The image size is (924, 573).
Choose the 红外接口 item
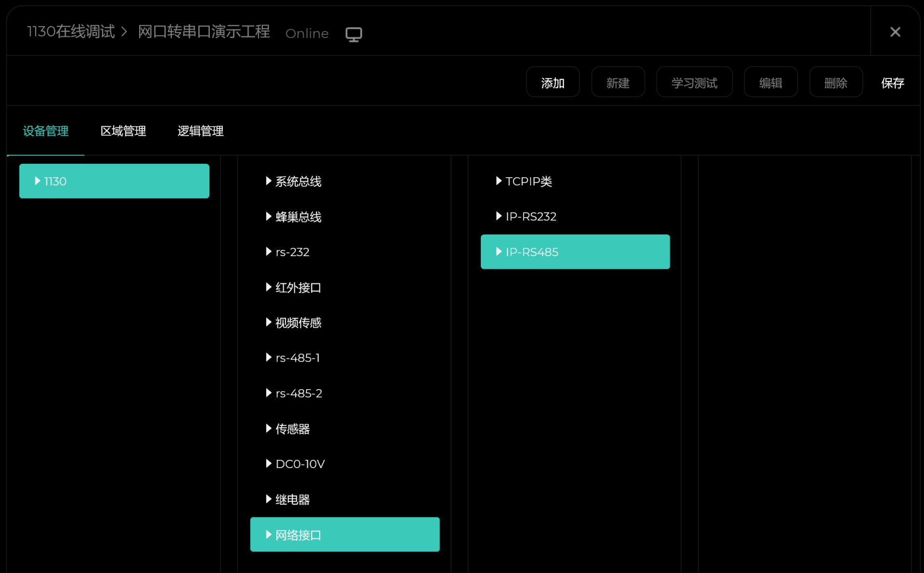[298, 287]
